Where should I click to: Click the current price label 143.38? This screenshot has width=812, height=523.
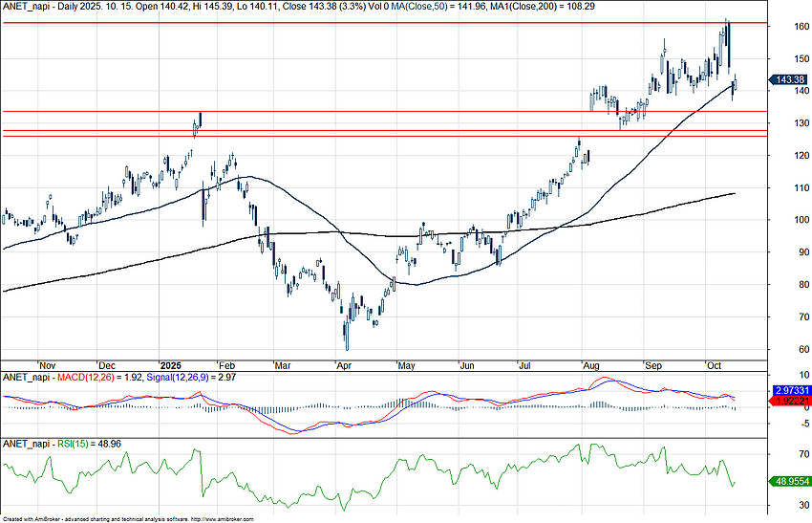(791, 80)
